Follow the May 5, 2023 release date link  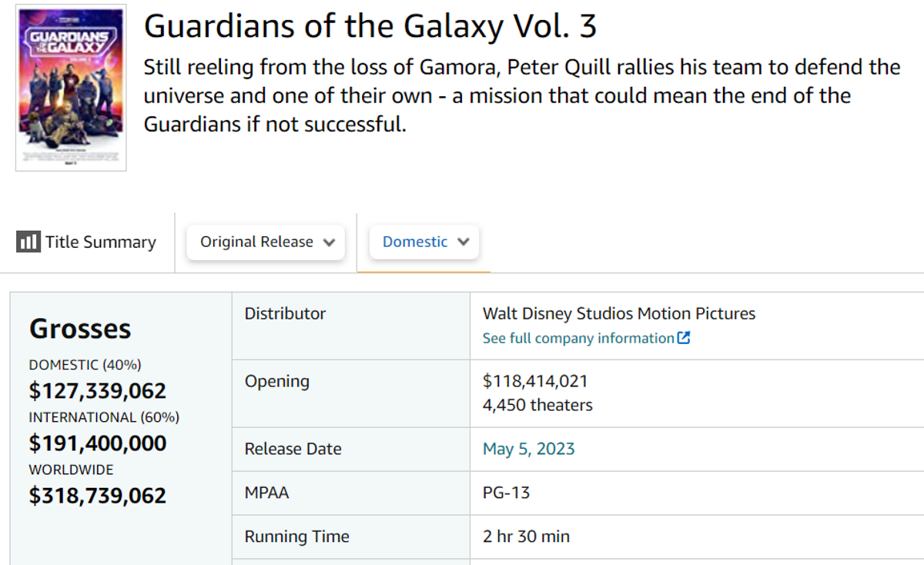[x=529, y=449]
